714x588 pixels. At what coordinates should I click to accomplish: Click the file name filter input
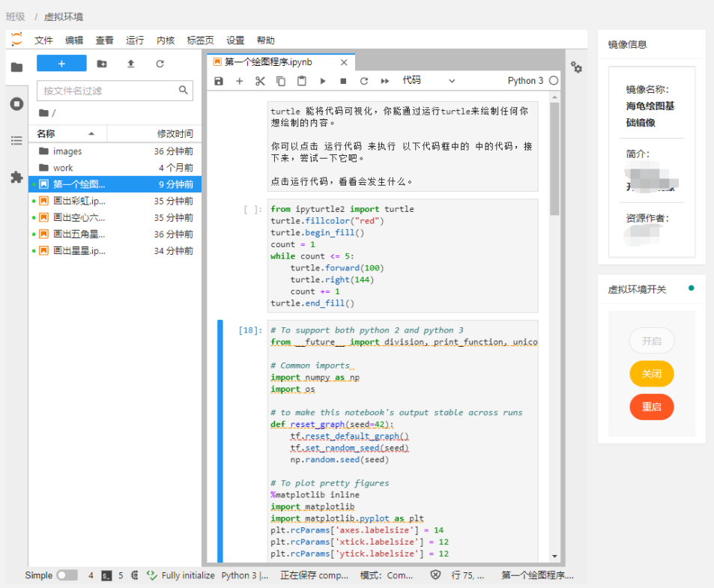click(x=109, y=91)
